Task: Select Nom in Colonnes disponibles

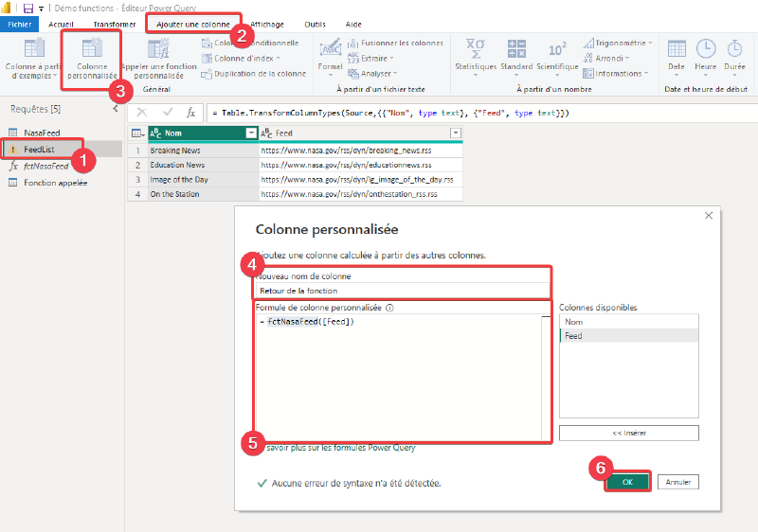Action: coord(628,322)
